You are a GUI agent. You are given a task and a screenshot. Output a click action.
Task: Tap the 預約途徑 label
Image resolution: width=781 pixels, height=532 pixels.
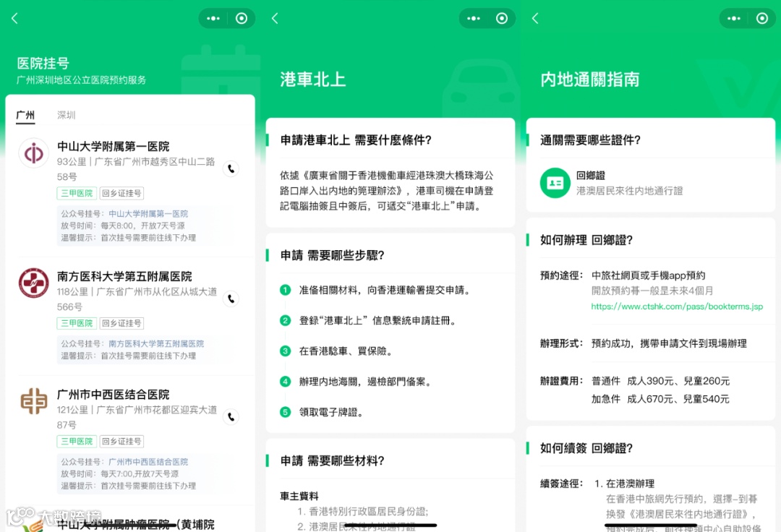click(x=561, y=275)
